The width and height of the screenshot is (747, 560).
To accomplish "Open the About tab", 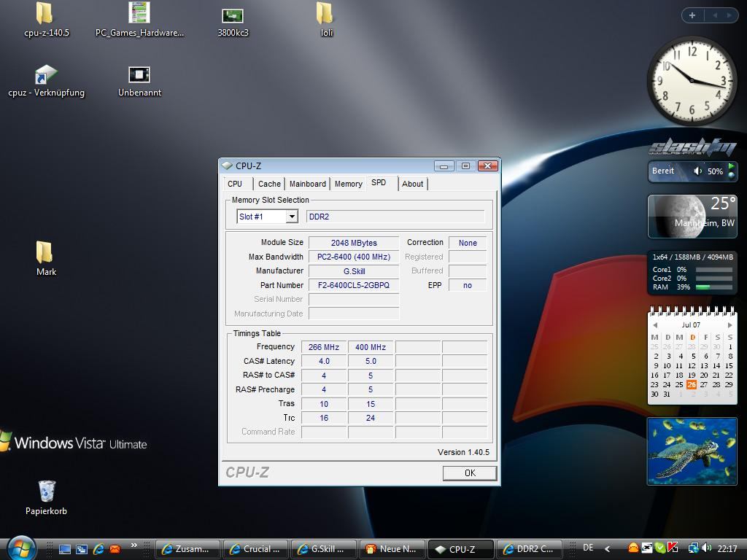I will click(413, 184).
